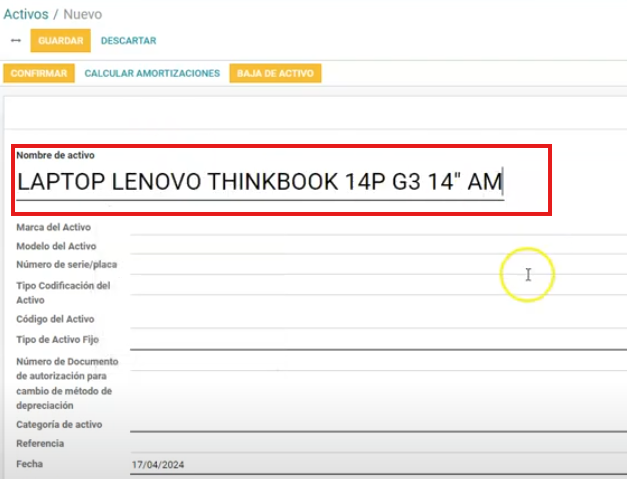
Task: Click the Nuevo breadcrumb text
Action: tap(83, 15)
